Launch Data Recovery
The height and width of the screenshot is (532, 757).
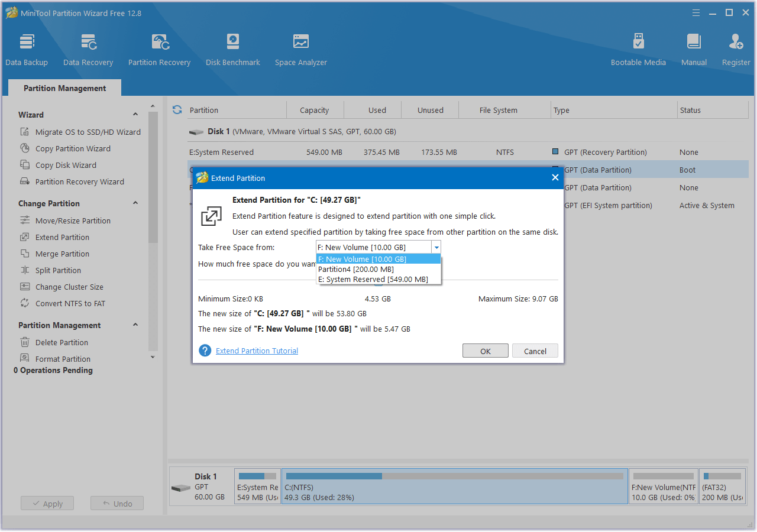point(88,47)
